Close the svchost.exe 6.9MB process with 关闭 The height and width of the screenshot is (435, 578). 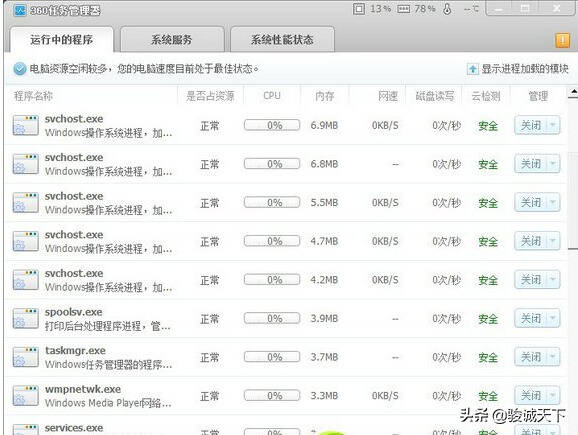531,125
